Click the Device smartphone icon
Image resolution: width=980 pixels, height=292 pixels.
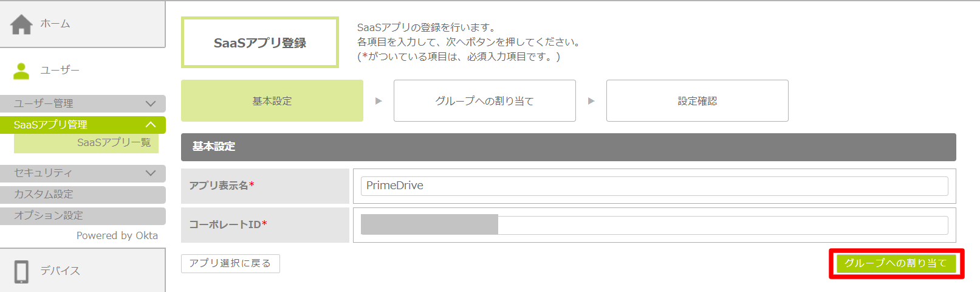tap(21, 271)
